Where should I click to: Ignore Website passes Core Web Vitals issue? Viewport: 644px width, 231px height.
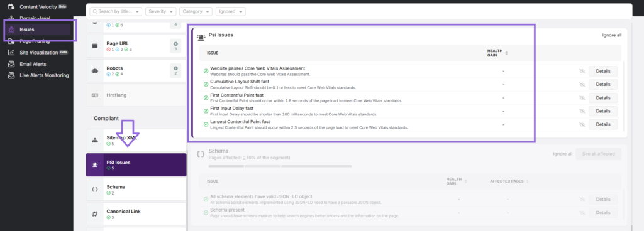582,72
